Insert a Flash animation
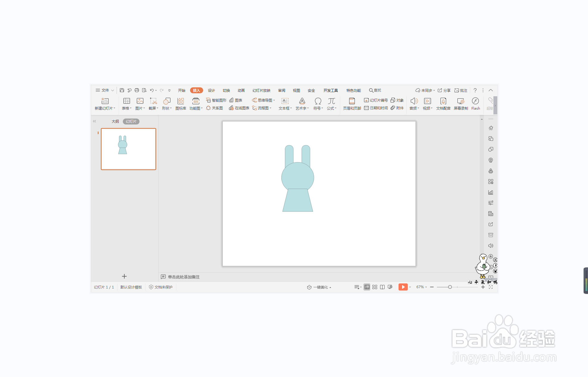 476,104
